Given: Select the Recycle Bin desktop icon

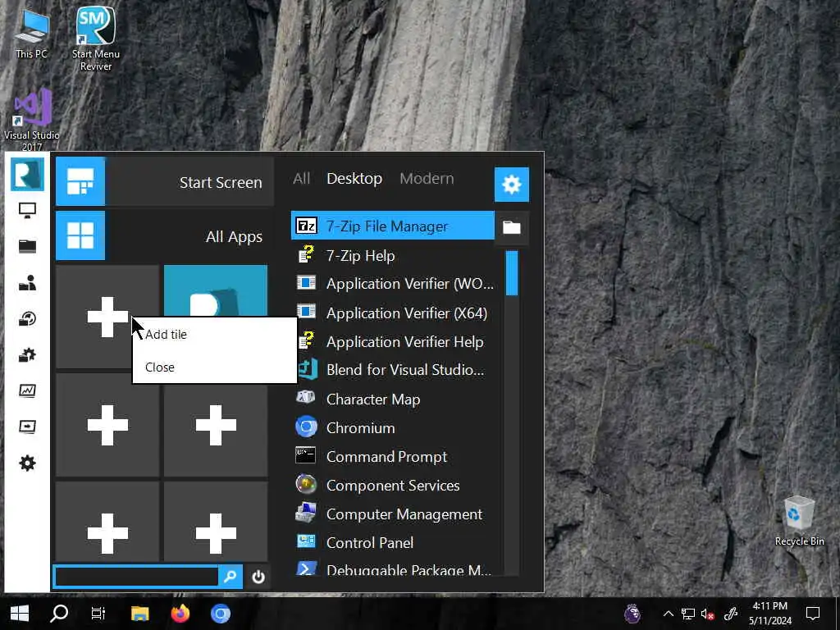Looking at the screenshot, I should 799,521.
